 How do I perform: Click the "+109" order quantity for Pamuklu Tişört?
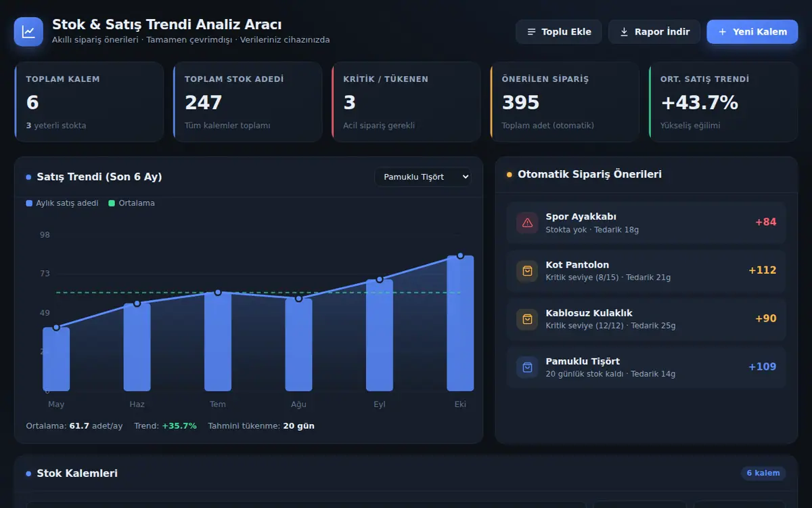[x=763, y=366]
